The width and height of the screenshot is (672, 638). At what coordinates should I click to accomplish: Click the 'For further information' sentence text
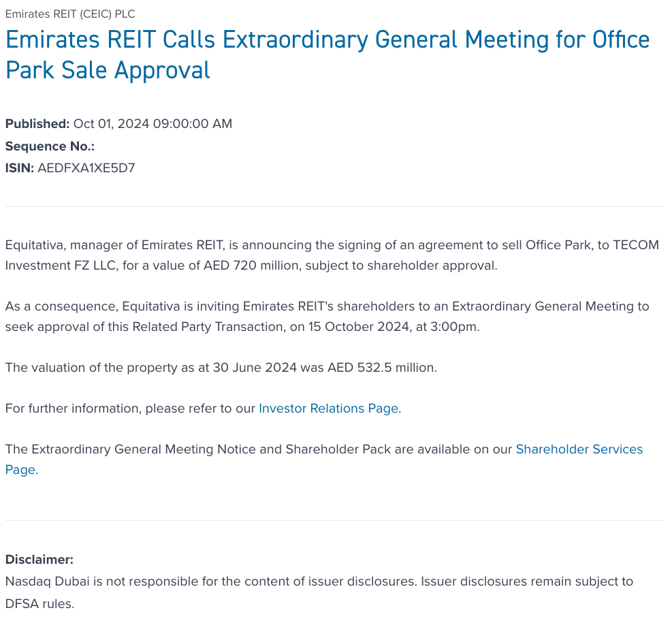[129, 409]
